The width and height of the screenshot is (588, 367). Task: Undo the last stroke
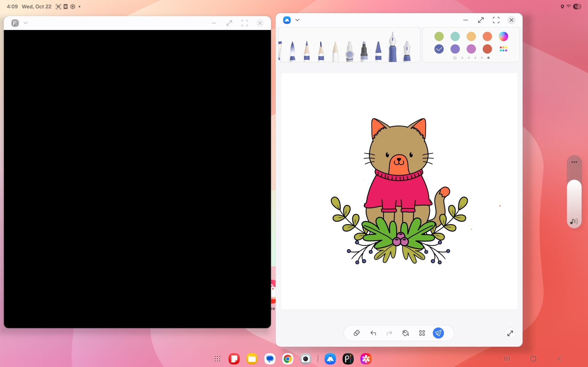coord(373,333)
